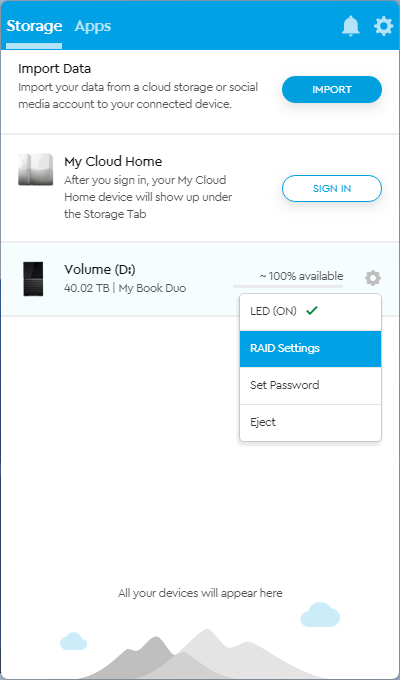Viewport: 400px width, 680px height.
Task: Toggle the LED (ON) option
Action: click(x=310, y=312)
